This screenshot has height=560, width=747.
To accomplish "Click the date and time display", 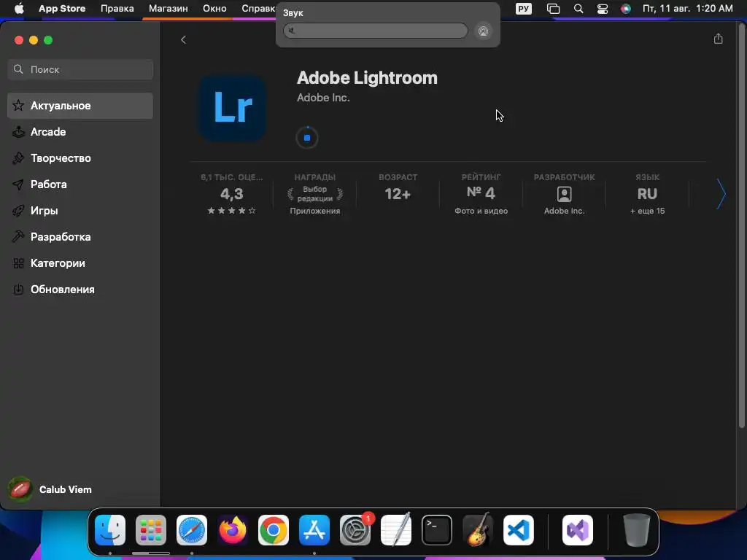I will coord(687,9).
